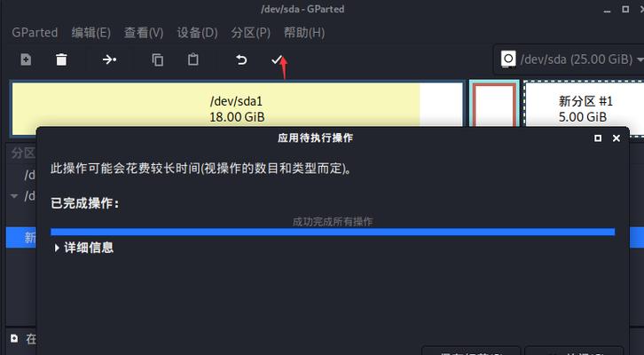Select the 新分区 #1 5.00 GiB block

585,109
